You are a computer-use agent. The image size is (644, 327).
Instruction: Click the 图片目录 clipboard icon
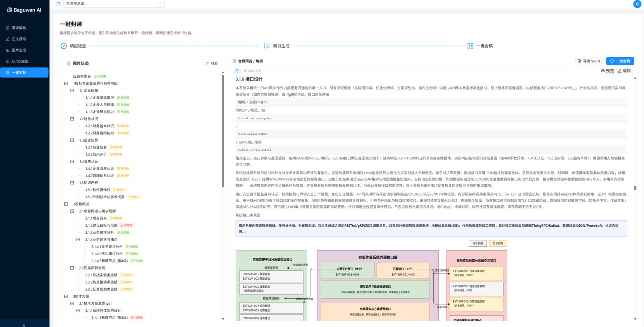68,64
